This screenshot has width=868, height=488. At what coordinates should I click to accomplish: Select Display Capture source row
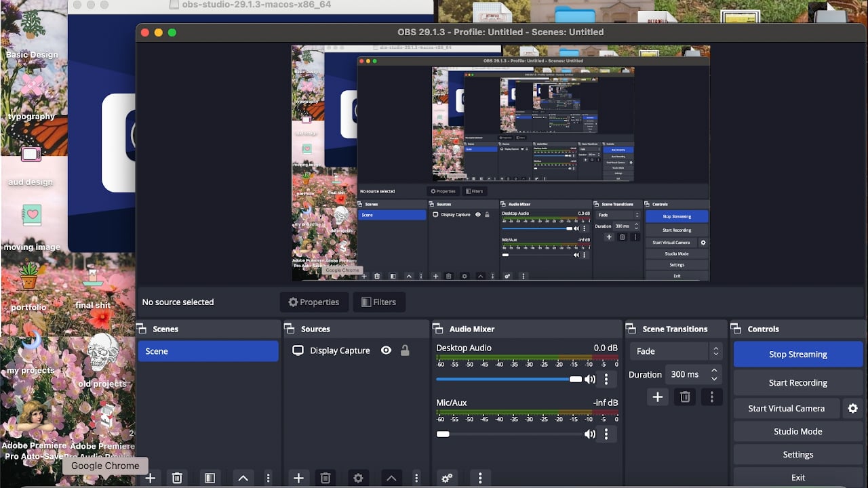(355, 350)
